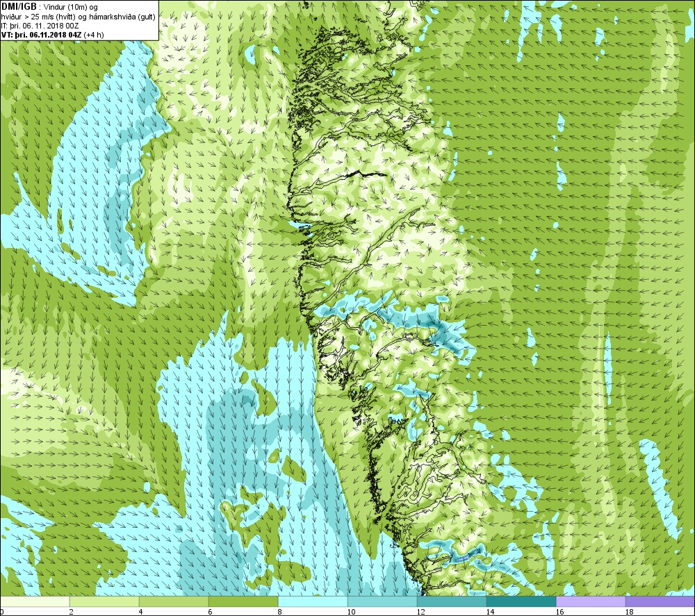Click the purple legend swatch above 18 m/s
The width and height of the screenshot is (695, 616).
coord(660,601)
